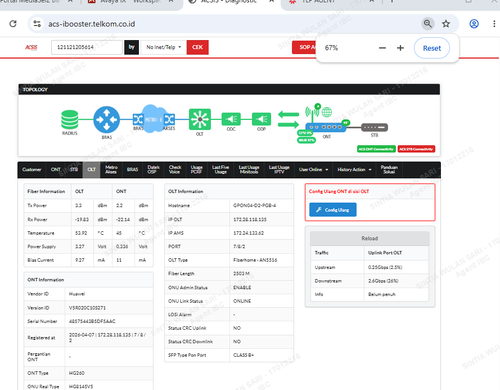Click the red SOP button
500x390 pixels.
pos(304,47)
